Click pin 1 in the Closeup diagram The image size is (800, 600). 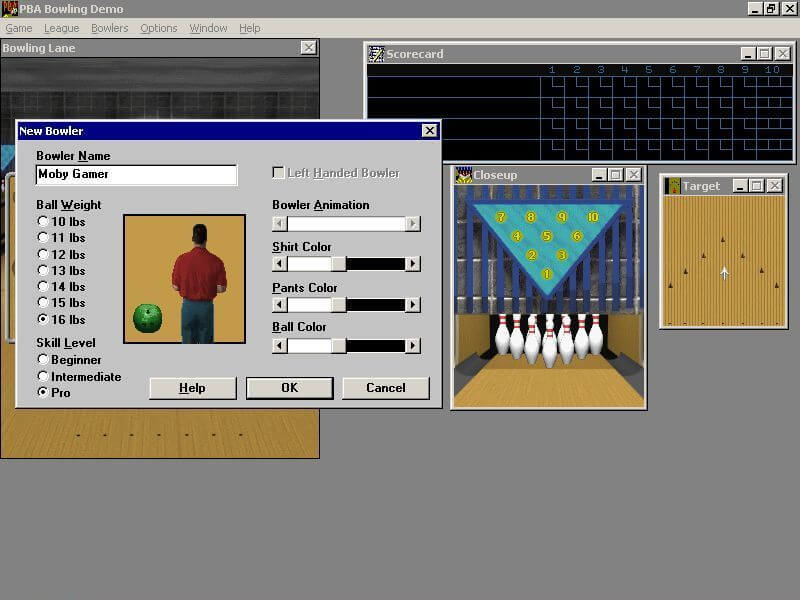point(546,274)
